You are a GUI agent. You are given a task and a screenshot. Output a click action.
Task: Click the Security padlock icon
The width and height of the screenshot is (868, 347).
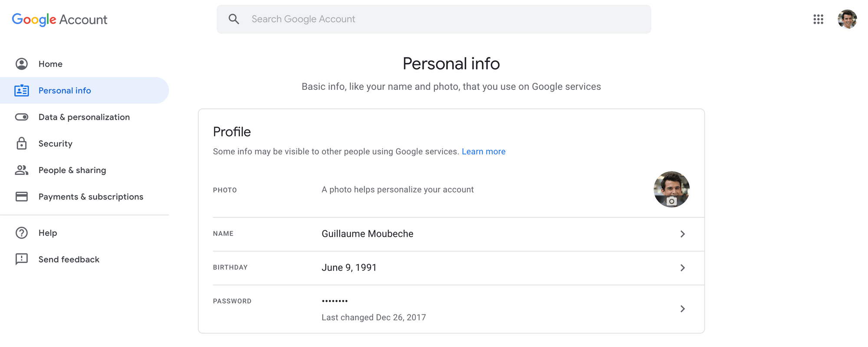22,144
